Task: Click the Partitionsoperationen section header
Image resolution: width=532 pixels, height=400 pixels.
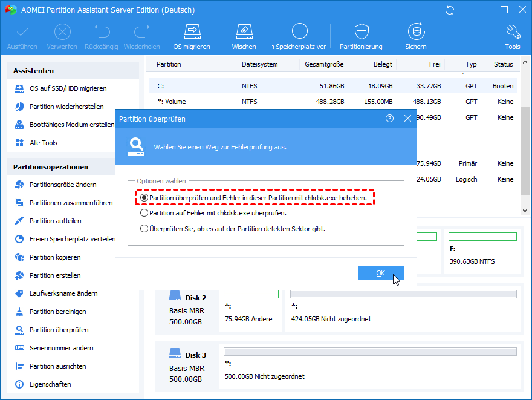Action: pos(61,167)
